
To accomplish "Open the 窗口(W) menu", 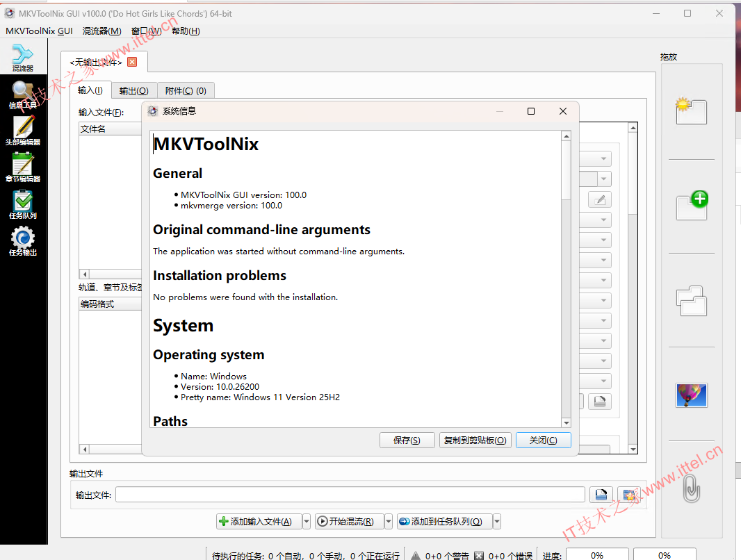I will click(x=147, y=31).
